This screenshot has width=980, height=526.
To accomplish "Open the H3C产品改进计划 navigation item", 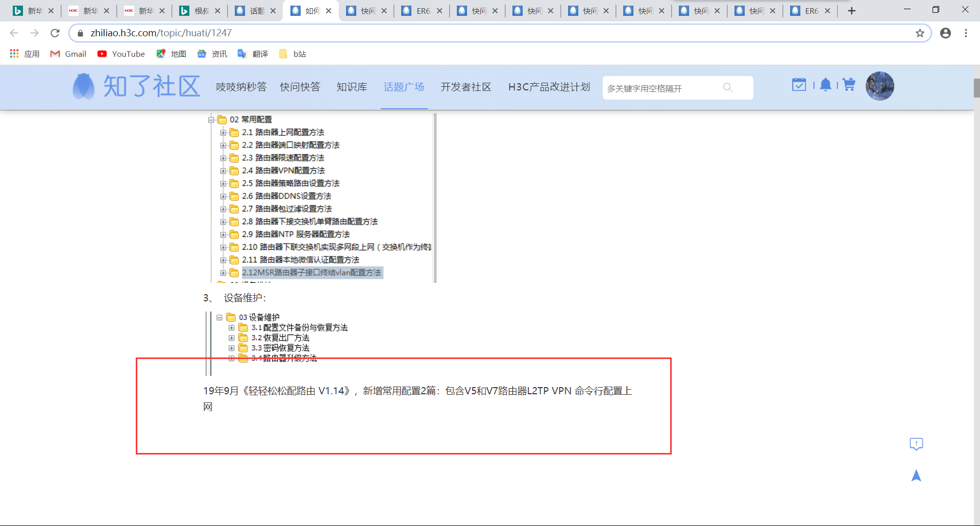I will [x=549, y=87].
